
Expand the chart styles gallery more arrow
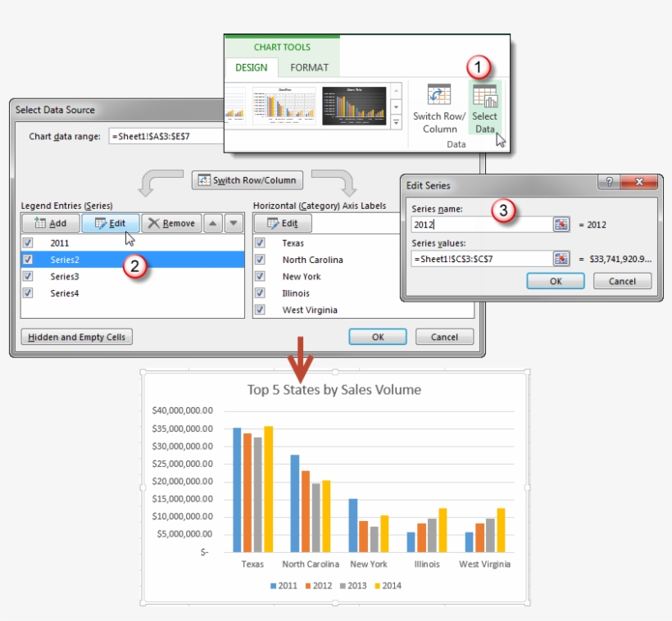[396, 122]
